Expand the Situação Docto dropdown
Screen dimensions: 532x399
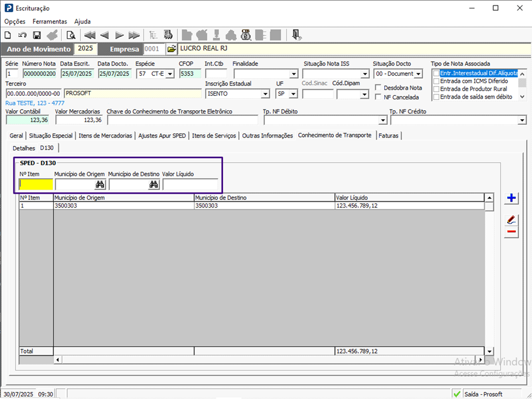click(417, 74)
